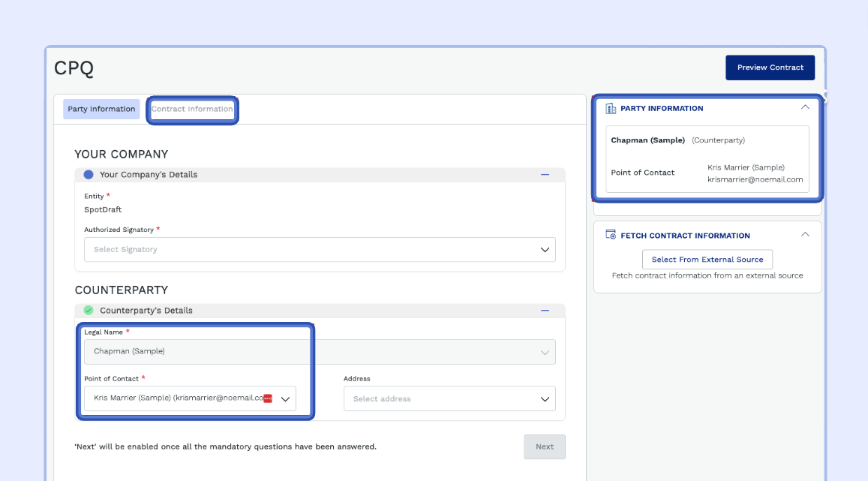This screenshot has width=868, height=481.
Task: Collapse the FETCH CONTRACT INFORMATION panel
Action: [805, 234]
